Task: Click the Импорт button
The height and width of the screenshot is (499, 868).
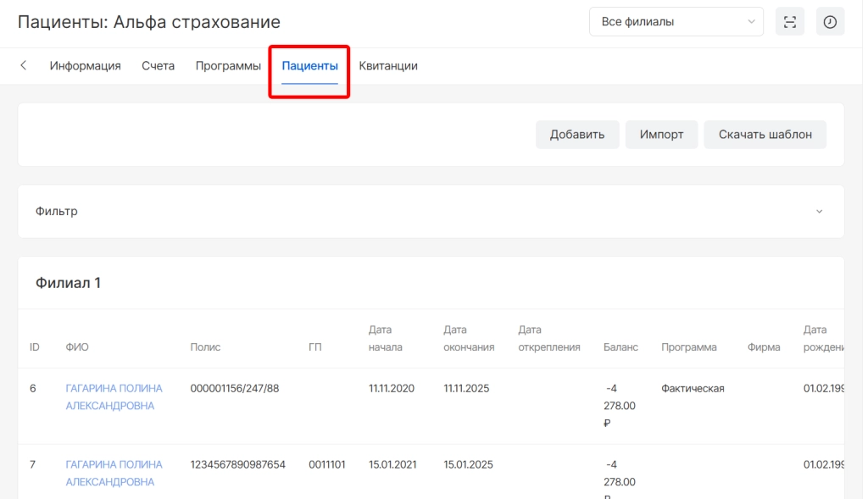Action: tap(661, 135)
